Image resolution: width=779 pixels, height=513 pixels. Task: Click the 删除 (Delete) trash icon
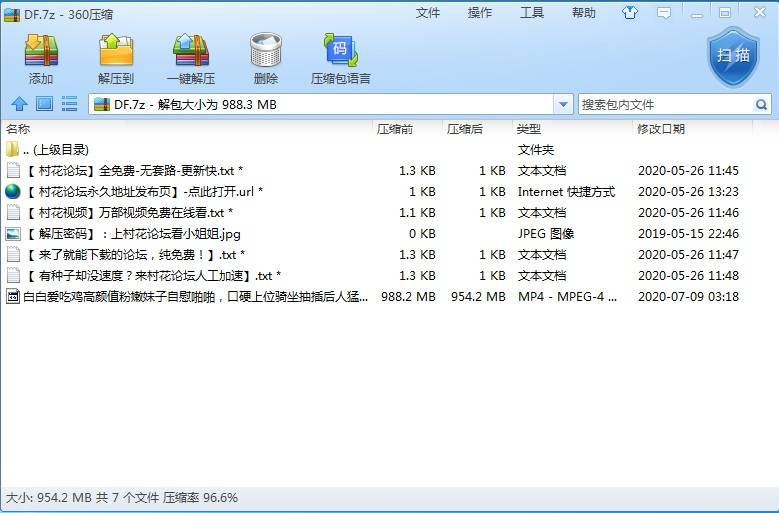[265, 58]
